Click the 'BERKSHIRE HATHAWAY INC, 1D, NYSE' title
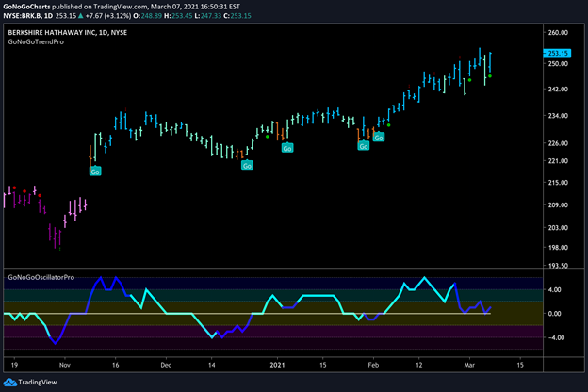The image size is (588, 392). 68,32
